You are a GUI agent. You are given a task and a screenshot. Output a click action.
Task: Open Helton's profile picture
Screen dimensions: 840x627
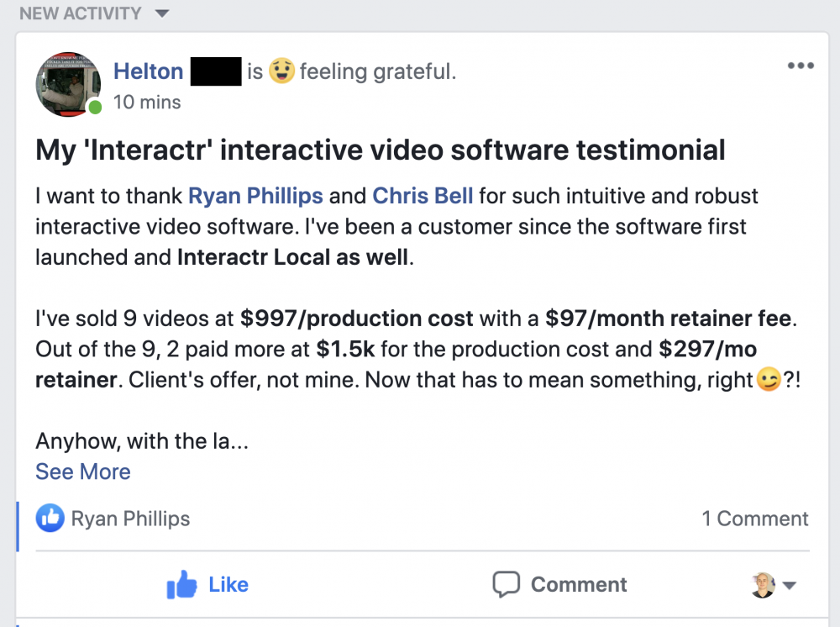pyautogui.click(x=68, y=84)
